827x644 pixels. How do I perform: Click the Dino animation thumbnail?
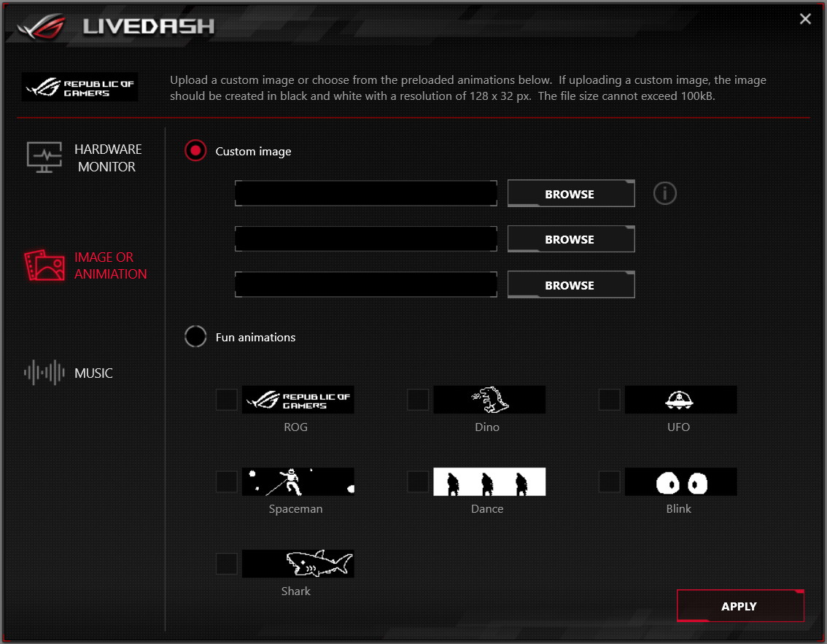point(489,400)
